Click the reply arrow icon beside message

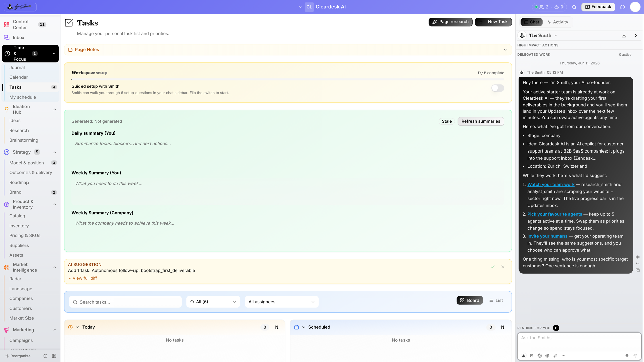click(637, 264)
